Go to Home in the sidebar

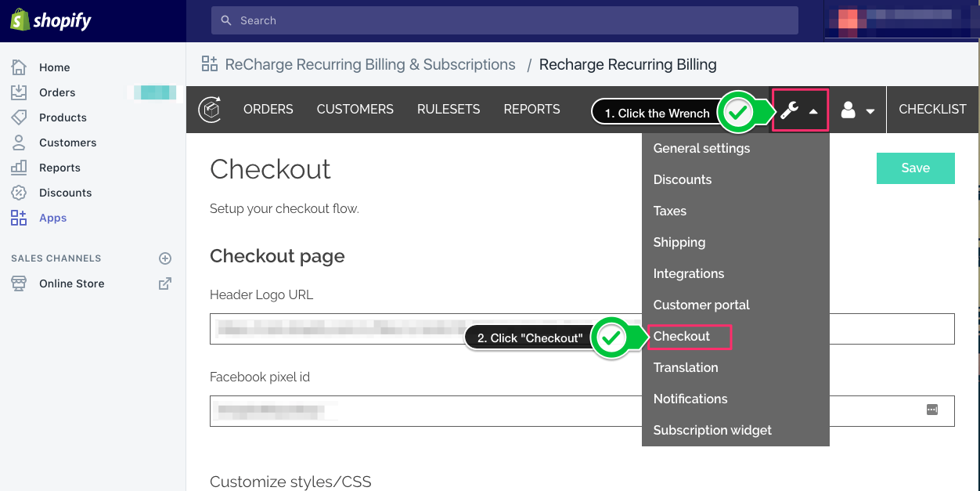(54, 67)
